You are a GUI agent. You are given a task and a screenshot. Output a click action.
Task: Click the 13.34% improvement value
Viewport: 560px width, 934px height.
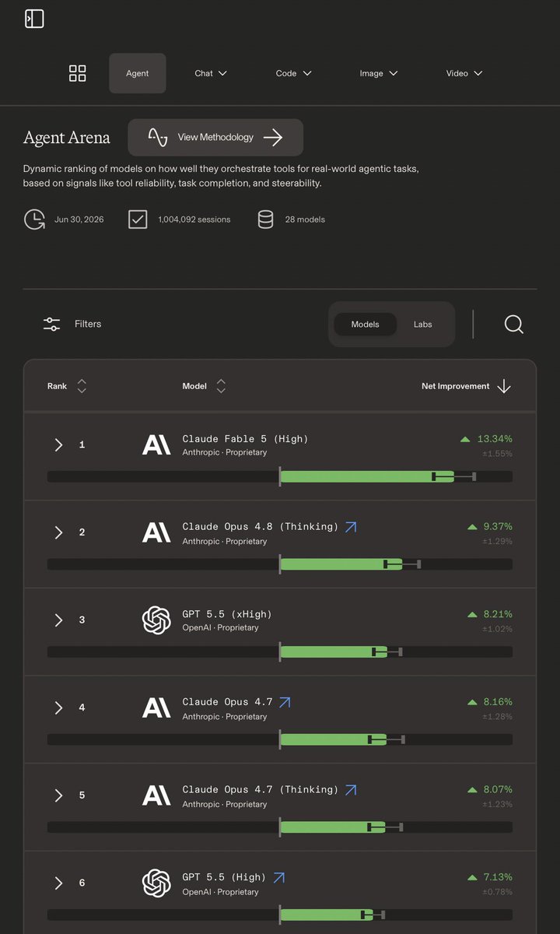(x=495, y=439)
